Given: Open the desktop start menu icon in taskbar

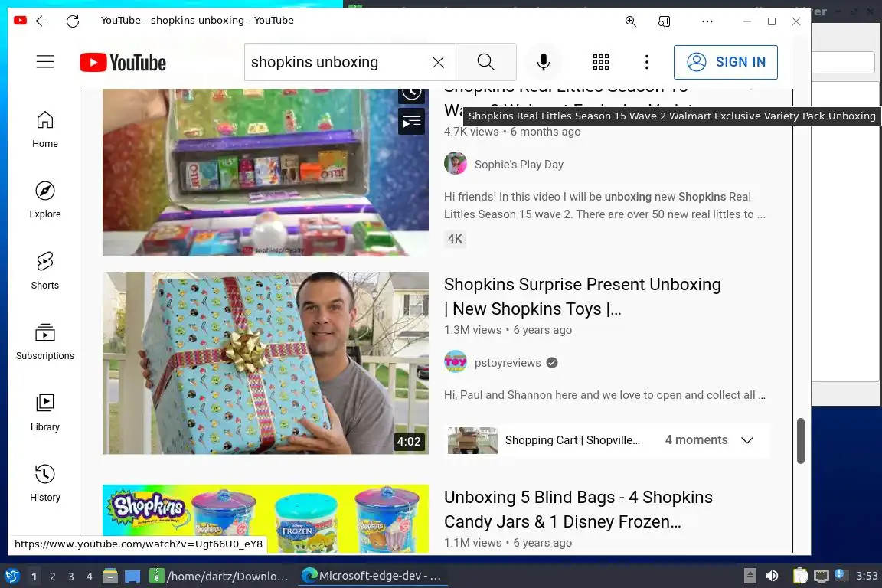Looking at the screenshot, I should click(x=11, y=576).
